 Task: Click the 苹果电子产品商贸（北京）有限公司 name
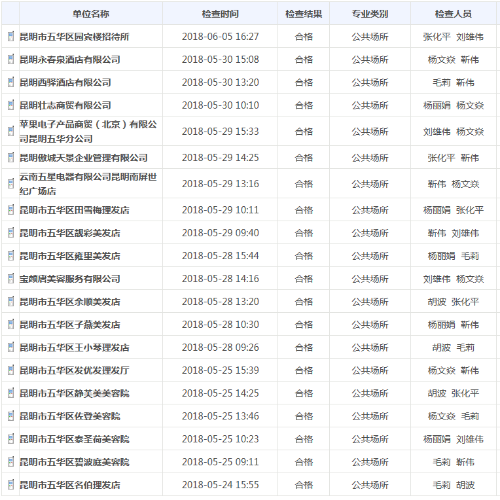(88, 131)
